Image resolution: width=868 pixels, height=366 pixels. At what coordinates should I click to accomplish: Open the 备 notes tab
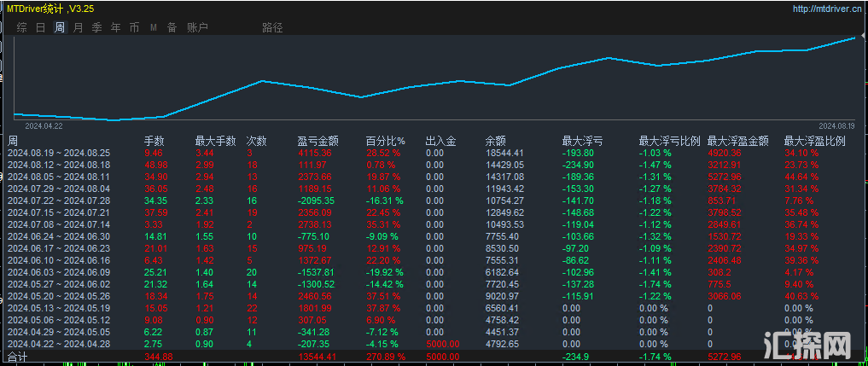click(172, 27)
